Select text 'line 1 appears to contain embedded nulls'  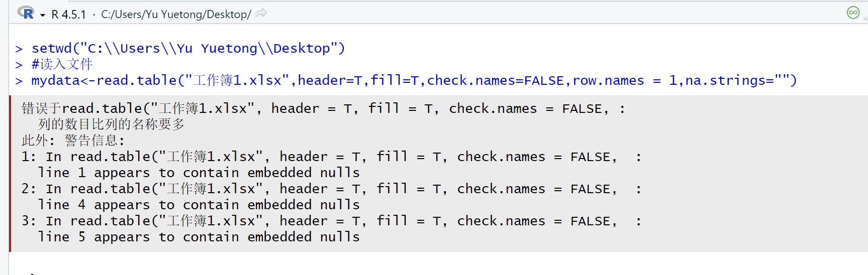(199, 173)
